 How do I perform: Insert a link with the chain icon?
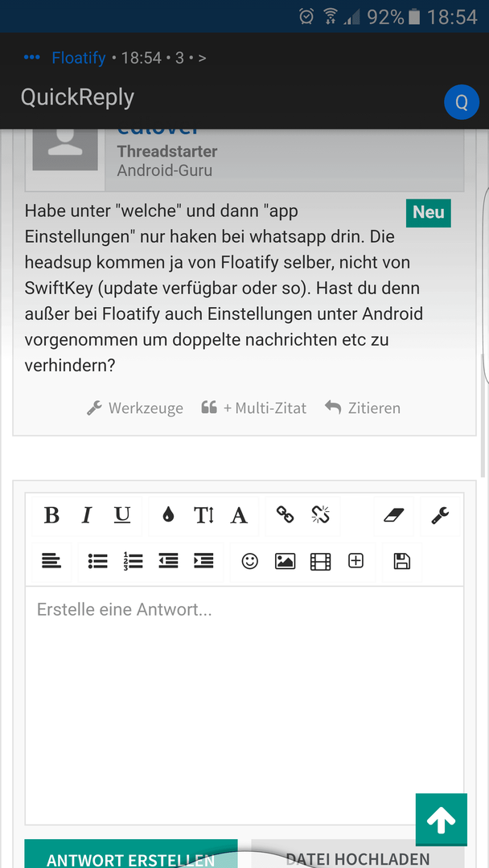pyautogui.click(x=286, y=516)
